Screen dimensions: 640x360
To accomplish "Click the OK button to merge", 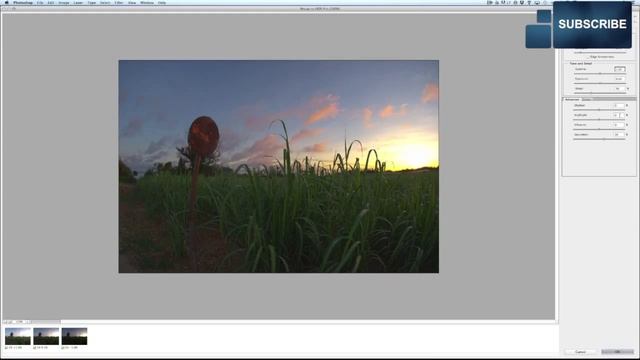I will click(618, 351).
